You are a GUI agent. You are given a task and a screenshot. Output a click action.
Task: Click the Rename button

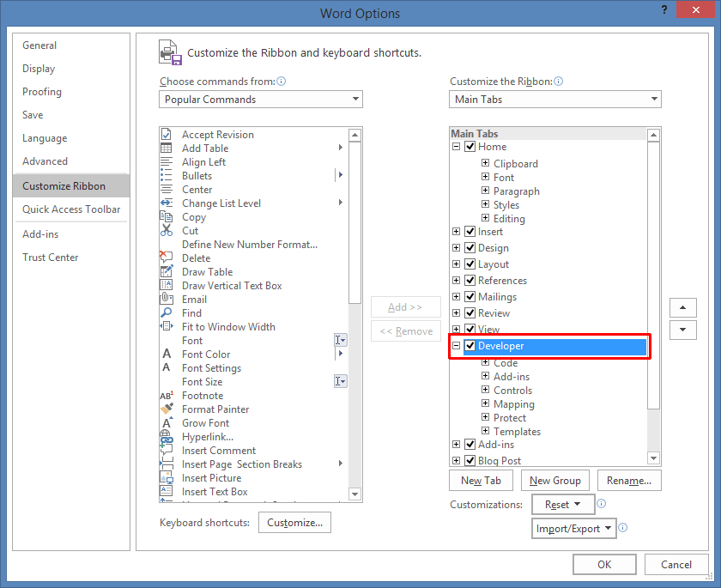629,480
